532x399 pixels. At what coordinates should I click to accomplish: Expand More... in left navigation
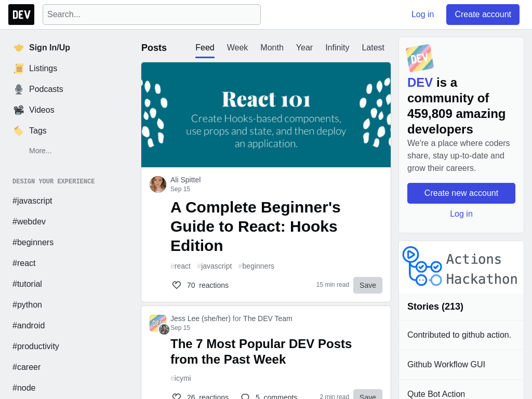tap(41, 151)
